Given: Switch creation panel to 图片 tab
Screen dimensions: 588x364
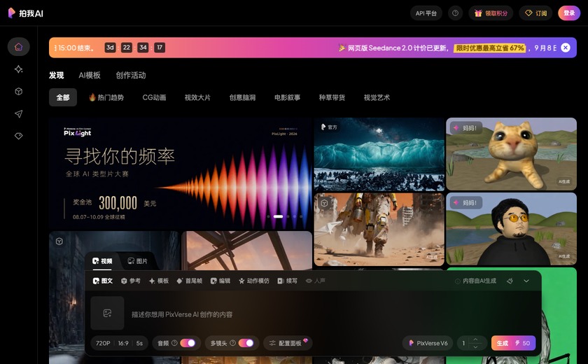Looking at the screenshot, I should (138, 261).
